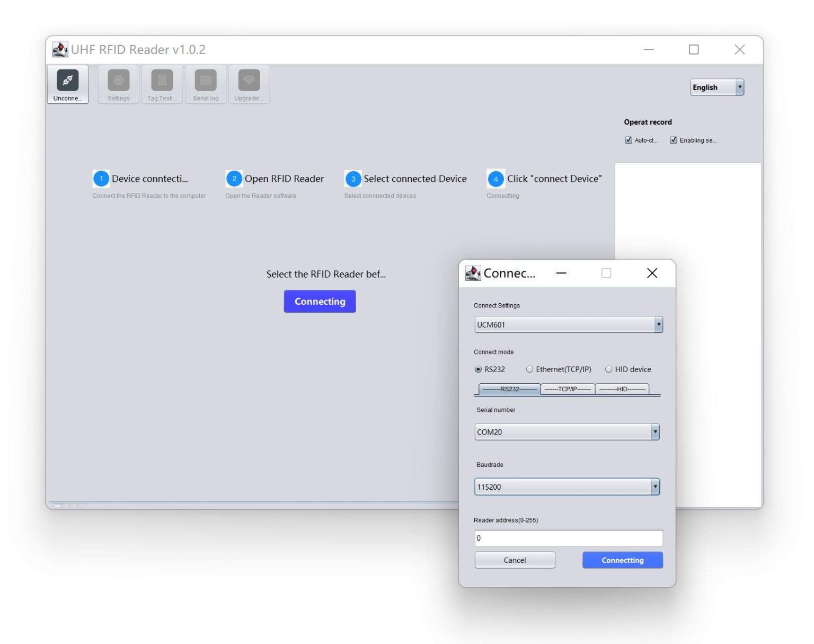Cancel the connection dialog

[x=514, y=560]
